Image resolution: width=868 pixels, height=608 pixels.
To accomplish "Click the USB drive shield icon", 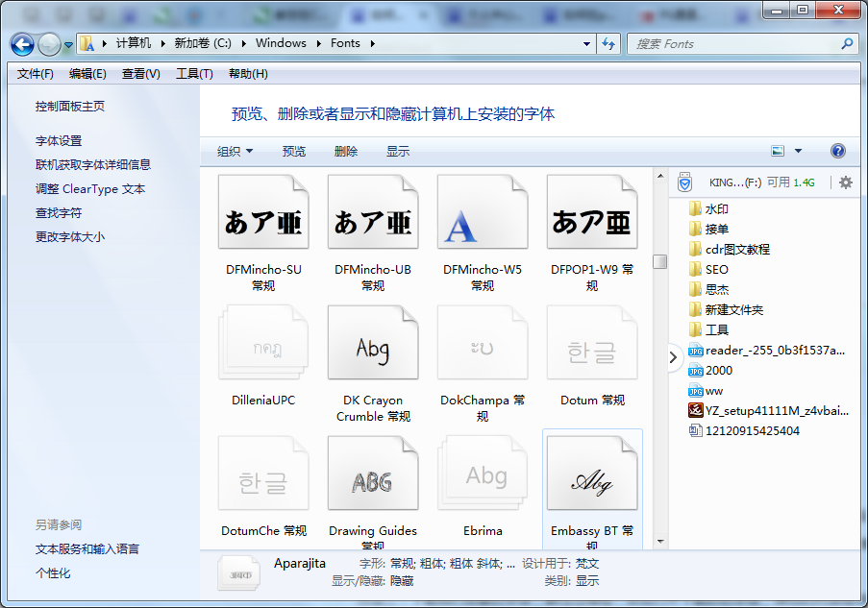I will coord(684,182).
